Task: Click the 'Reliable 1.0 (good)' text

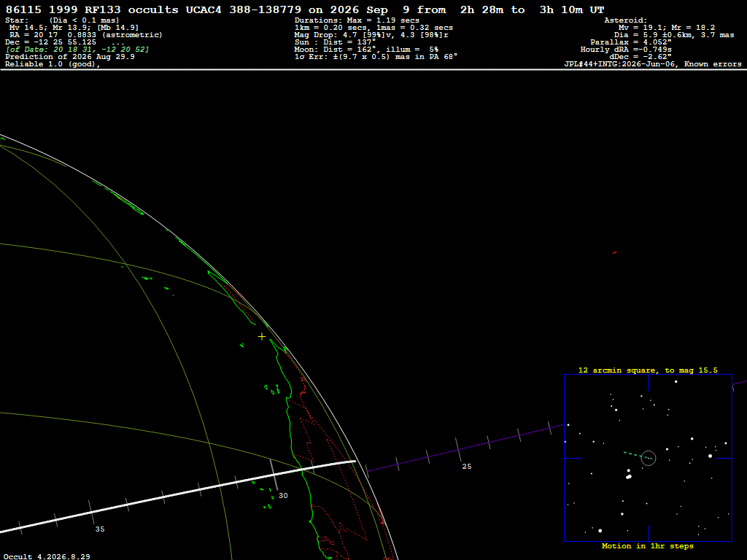Action: point(53,64)
